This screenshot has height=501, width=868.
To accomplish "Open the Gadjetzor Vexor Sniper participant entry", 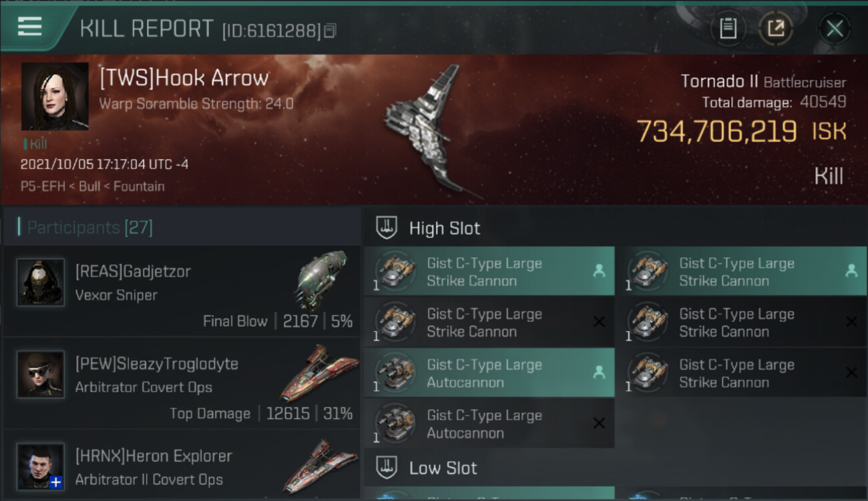I will pyautogui.click(x=180, y=291).
